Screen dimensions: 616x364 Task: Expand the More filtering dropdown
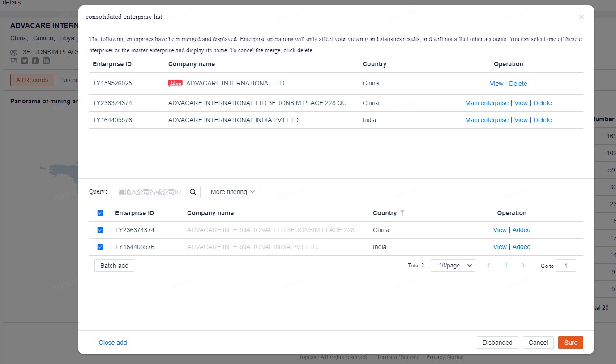pos(233,192)
